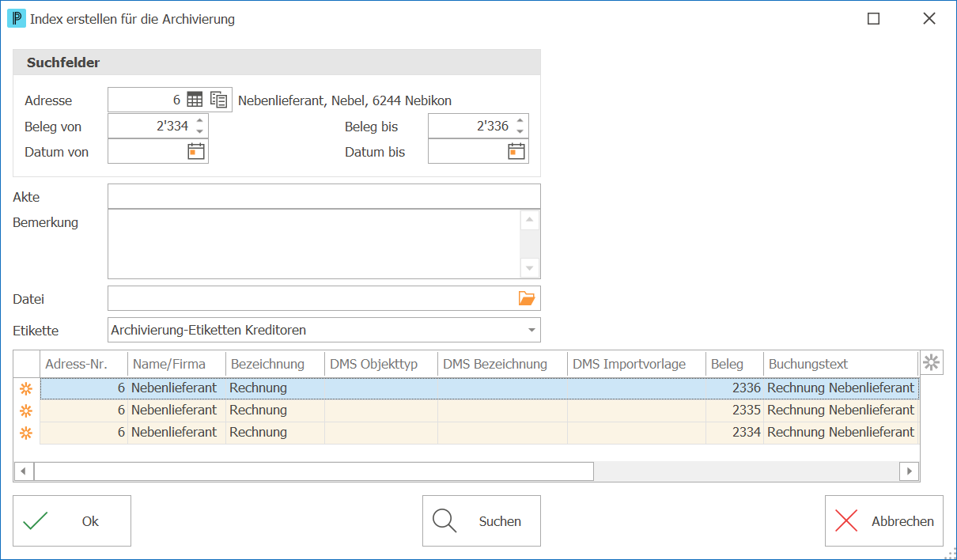This screenshot has height=560, width=957.
Task: Click the Suchfelder section header
Action: (x=277, y=62)
